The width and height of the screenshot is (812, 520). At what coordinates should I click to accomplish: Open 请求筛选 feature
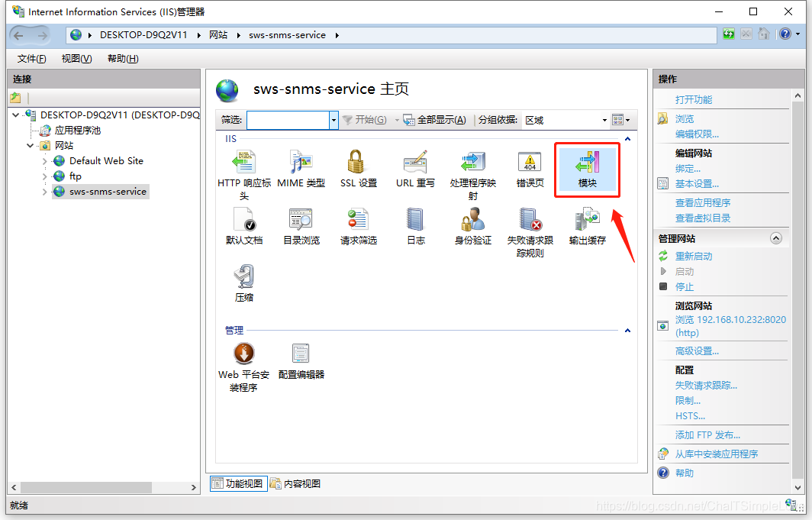[359, 226]
